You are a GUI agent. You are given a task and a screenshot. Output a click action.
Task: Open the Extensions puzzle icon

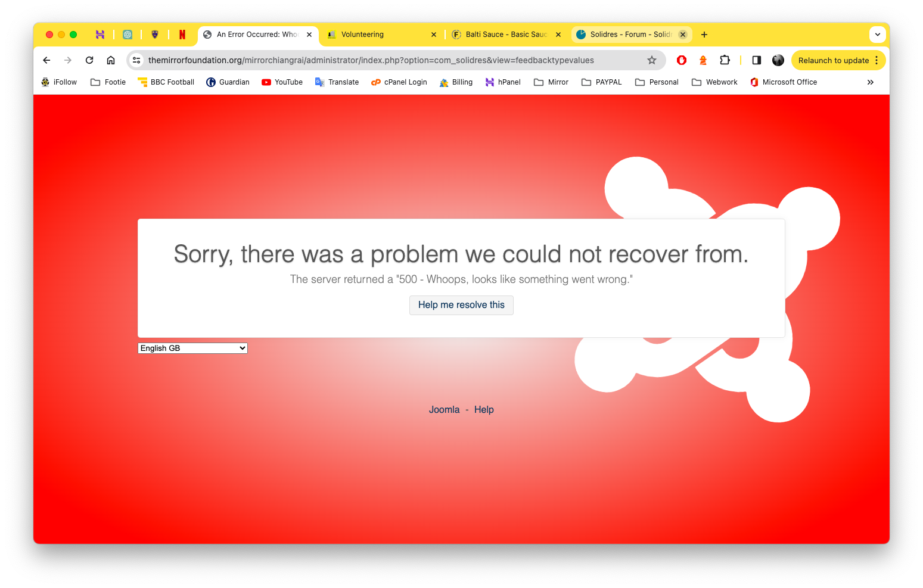pos(725,60)
